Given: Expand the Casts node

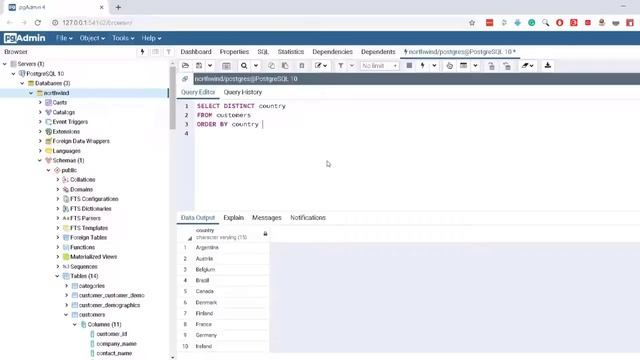Looking at the screenshot, I should coord(40,102).
